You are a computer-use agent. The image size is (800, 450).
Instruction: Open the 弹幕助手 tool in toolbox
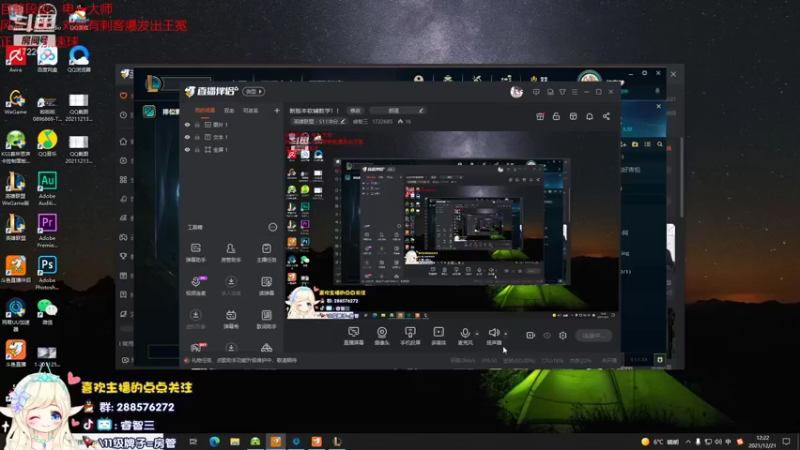coord(195,253)
